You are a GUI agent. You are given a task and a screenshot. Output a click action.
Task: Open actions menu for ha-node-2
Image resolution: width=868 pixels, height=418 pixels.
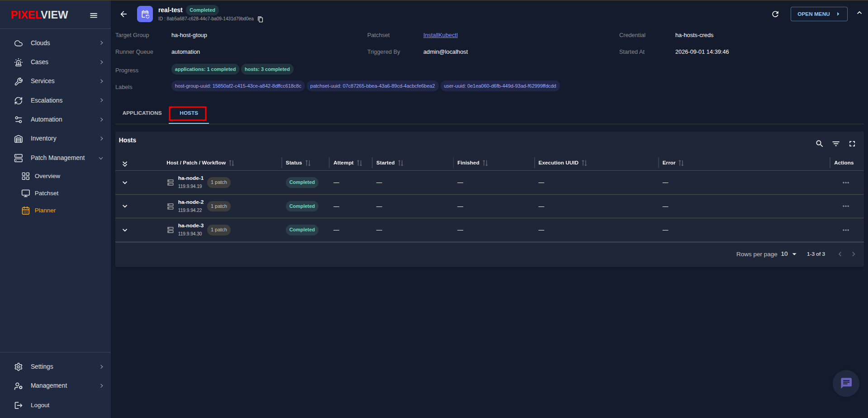pos(846,206)
